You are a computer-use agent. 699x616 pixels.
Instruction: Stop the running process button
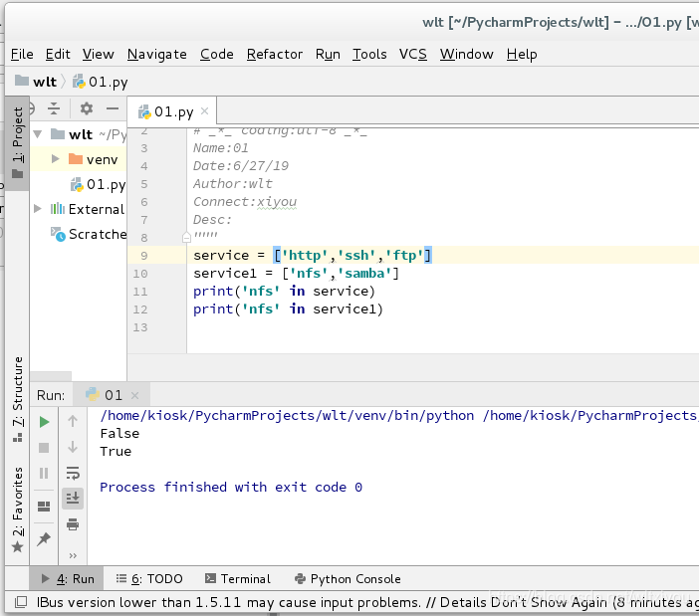coord(44,448)
